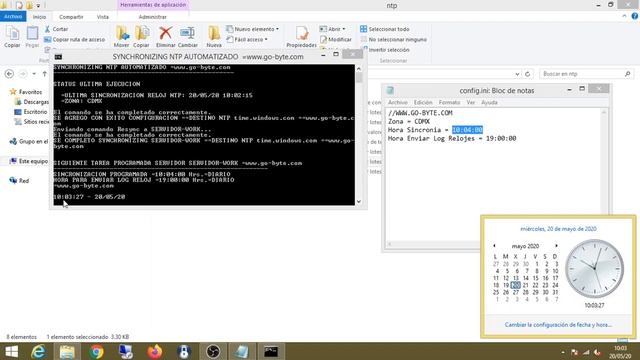Go up one folder level arrow
Image resolution: width=640 pixels, height=360 pixels.
point(44,74)
